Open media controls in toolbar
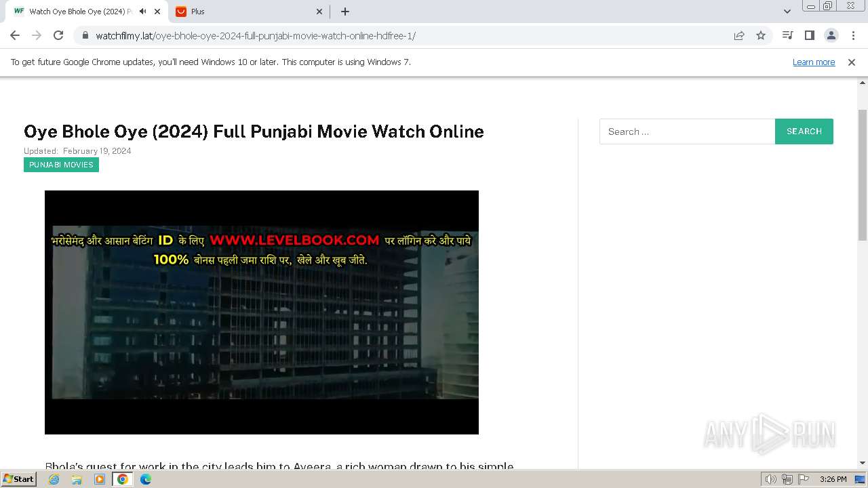Viewport: 868px width, 488px height. (x=787, y=35)
